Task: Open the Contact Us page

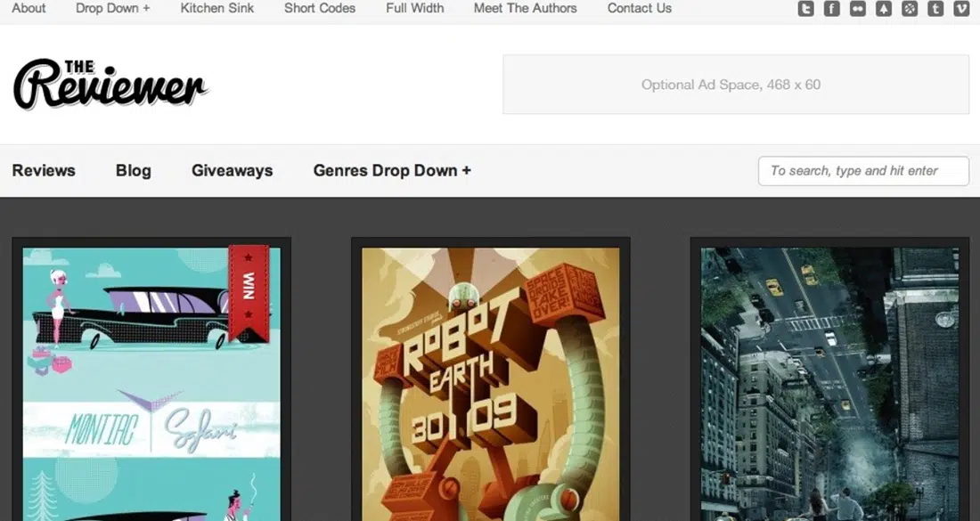Action: click(639, 8)
